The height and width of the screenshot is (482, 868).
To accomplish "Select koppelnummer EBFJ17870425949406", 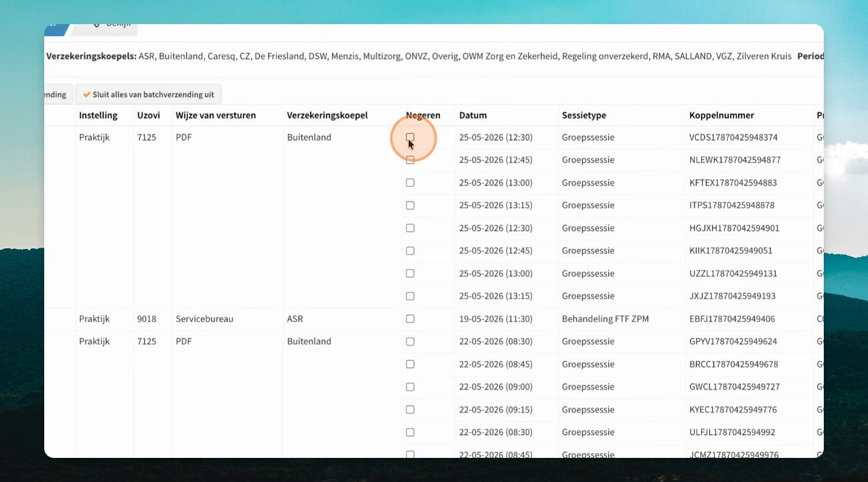I will [733, 319].
